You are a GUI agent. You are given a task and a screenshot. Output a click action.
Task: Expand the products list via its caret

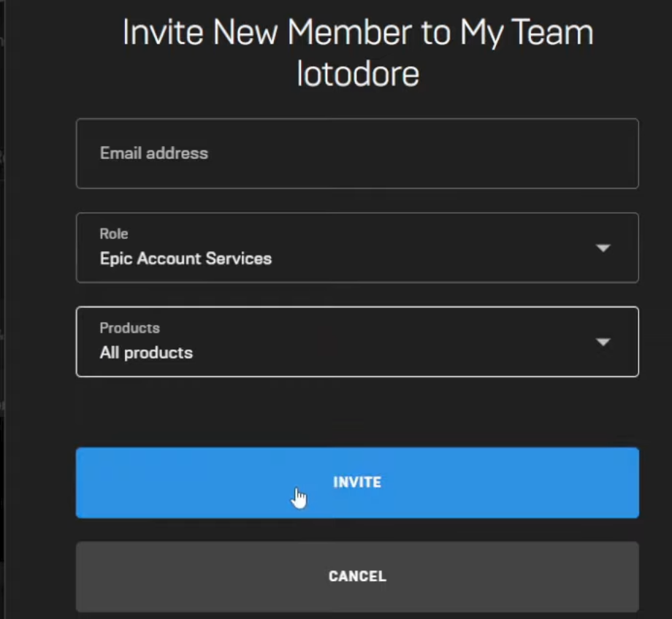pyautogui.click(x=603, y=342)
